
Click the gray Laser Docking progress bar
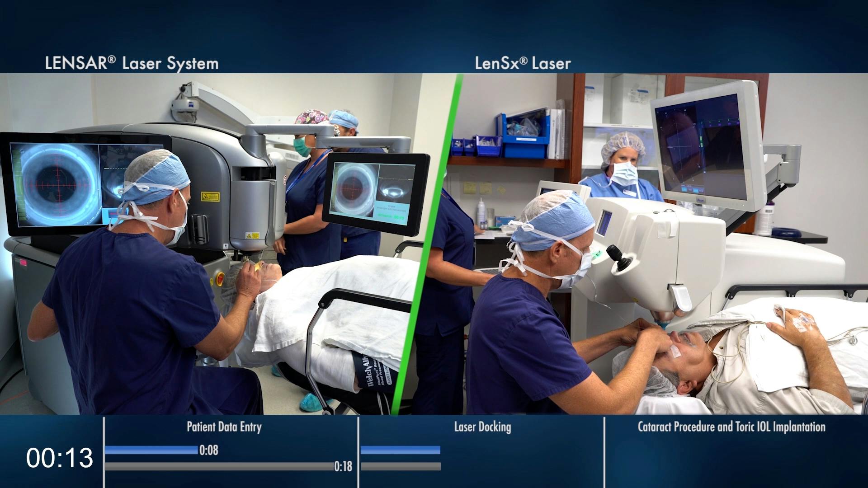401,466
